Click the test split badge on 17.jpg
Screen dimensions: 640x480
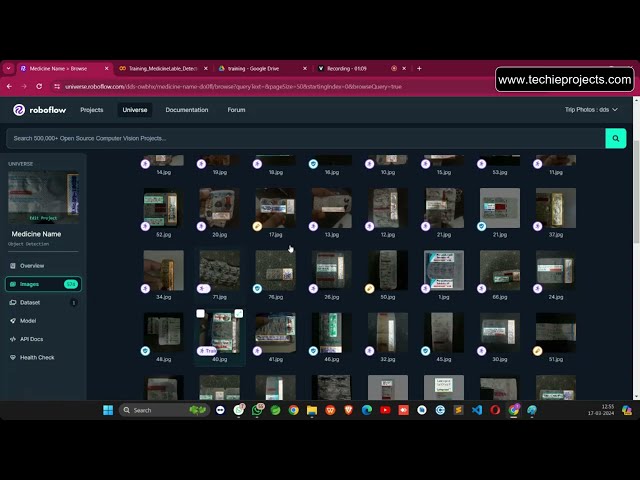(257, 226)
